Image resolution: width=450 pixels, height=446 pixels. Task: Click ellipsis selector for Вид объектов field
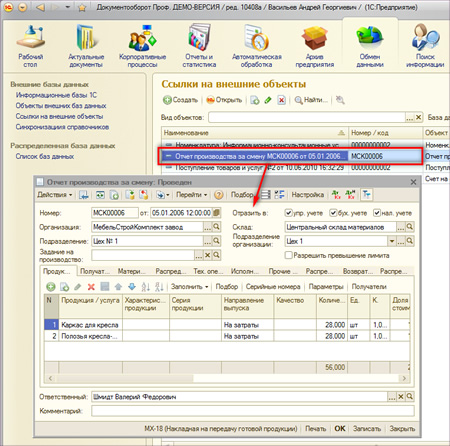(x=410, y=117)
